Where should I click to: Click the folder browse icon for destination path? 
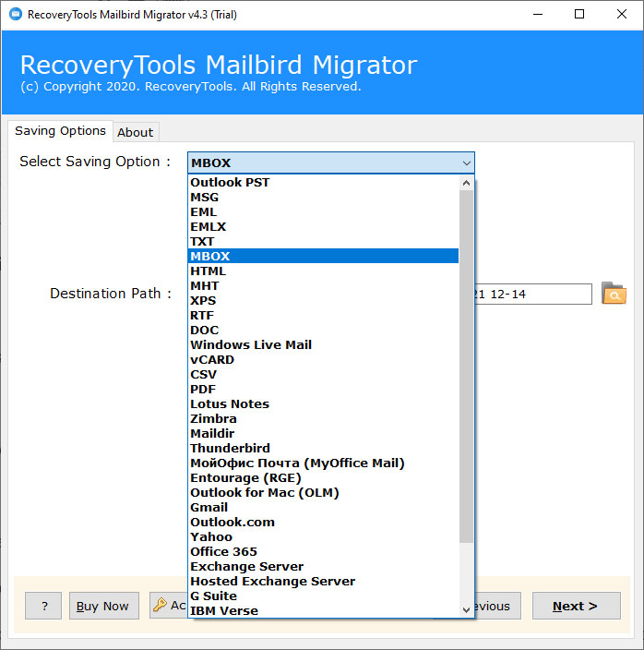coord(614,294)
